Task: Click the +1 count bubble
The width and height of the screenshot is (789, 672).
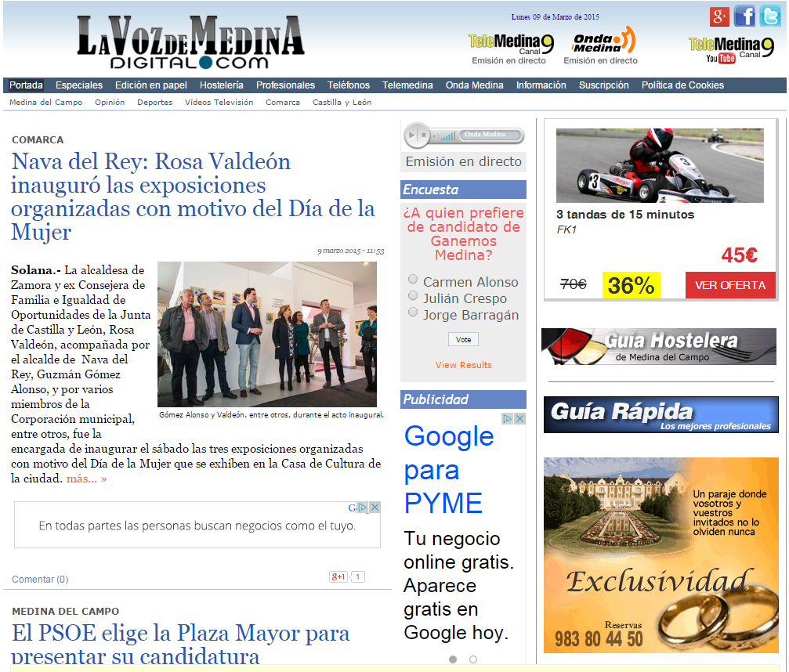Action: 358,577
